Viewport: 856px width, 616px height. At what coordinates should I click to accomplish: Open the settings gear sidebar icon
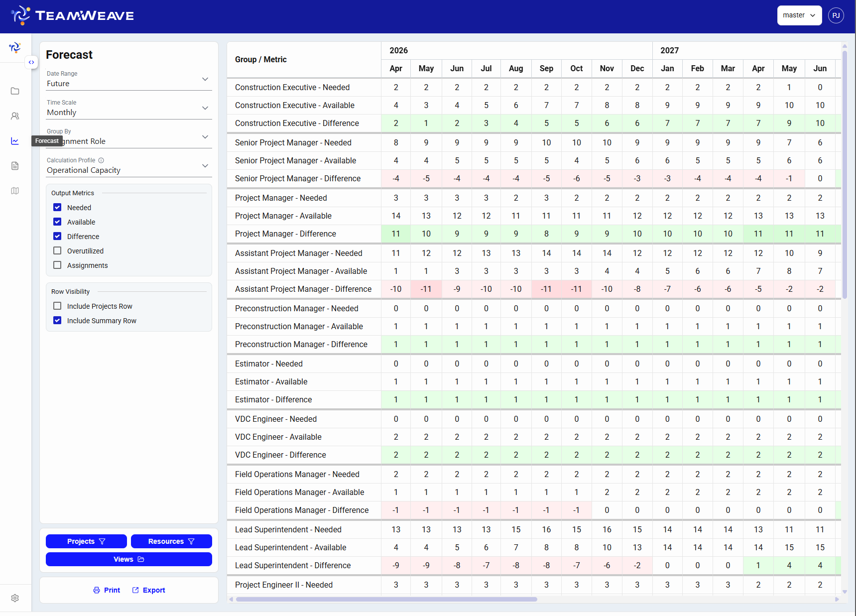point(15,598)
